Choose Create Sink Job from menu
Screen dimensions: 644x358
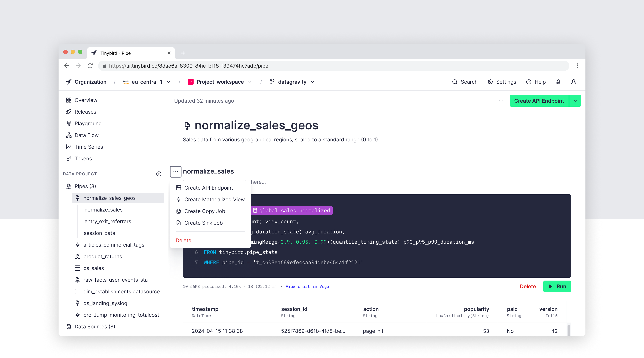click(x=203, y=223)
